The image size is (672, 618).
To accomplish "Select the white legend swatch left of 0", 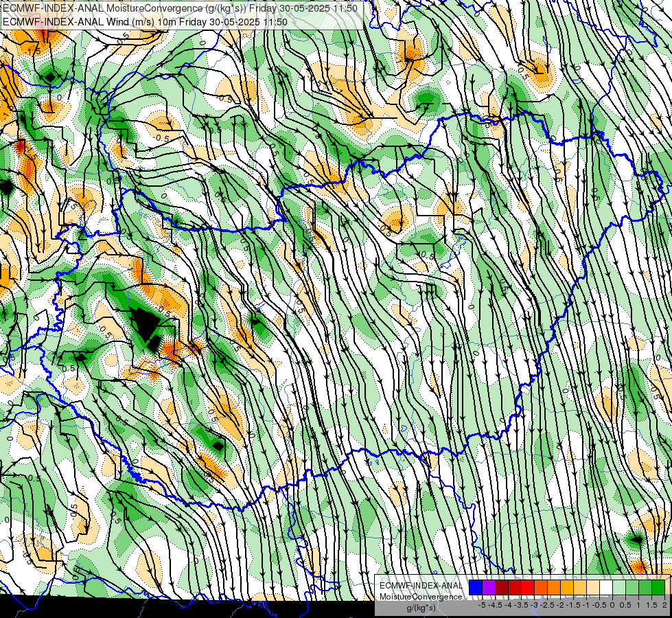I will (606, 587).
